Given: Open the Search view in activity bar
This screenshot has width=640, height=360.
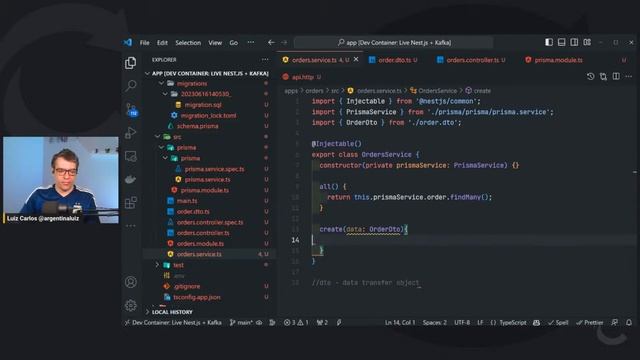Looking at the screenshot, I should click(131, 86).
